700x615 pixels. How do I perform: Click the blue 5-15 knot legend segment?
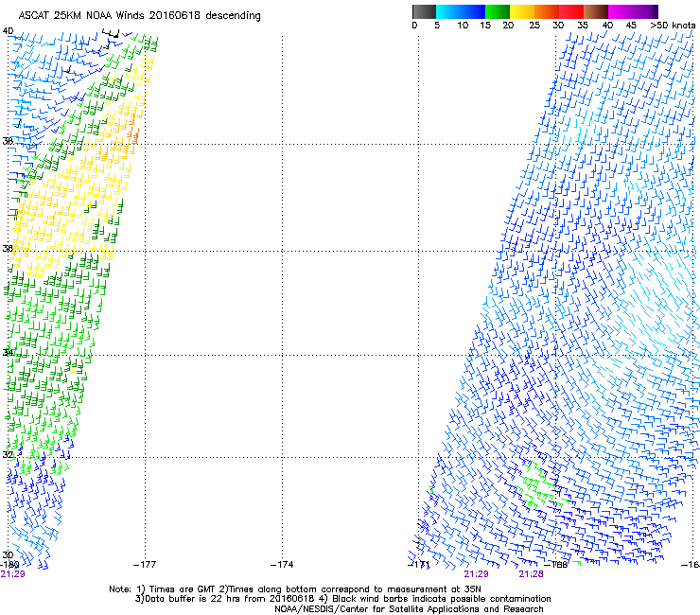(461, 11)
